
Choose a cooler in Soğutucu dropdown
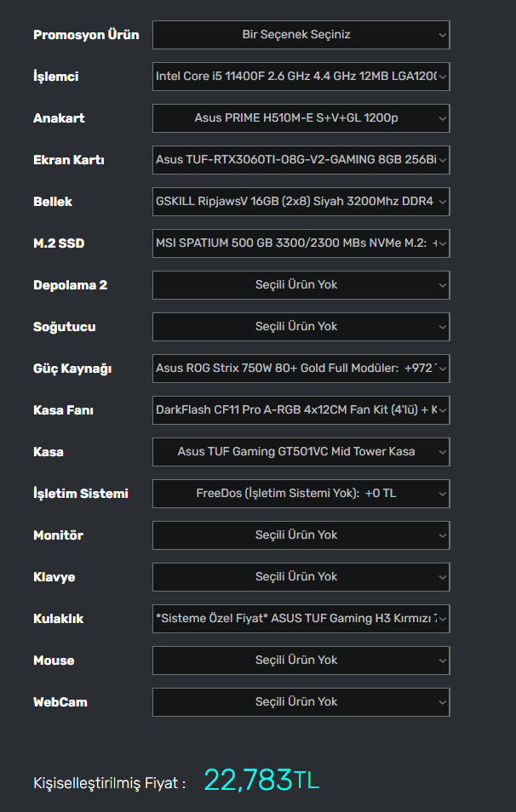301,327
